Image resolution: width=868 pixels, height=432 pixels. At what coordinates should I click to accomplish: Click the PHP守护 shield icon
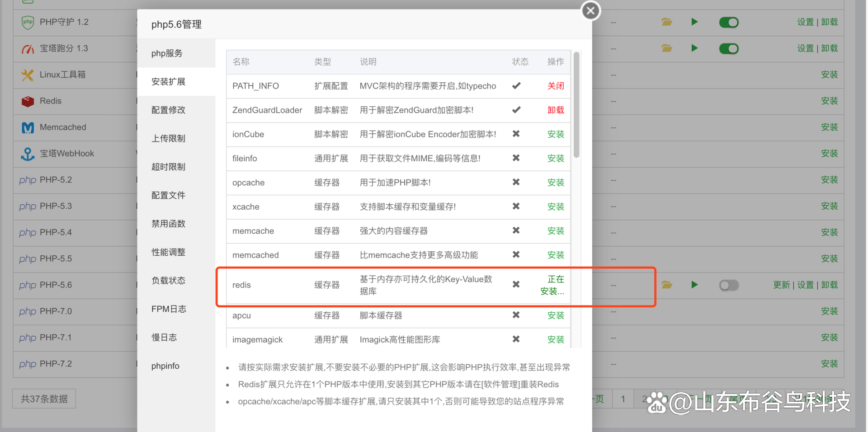pos(28,22)
